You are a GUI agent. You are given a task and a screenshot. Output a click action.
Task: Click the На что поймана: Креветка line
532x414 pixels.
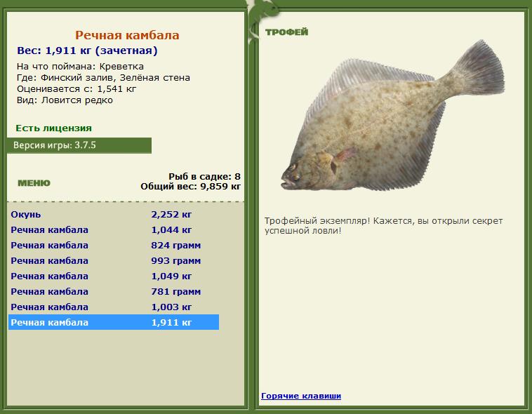click(x=80, y=66)
